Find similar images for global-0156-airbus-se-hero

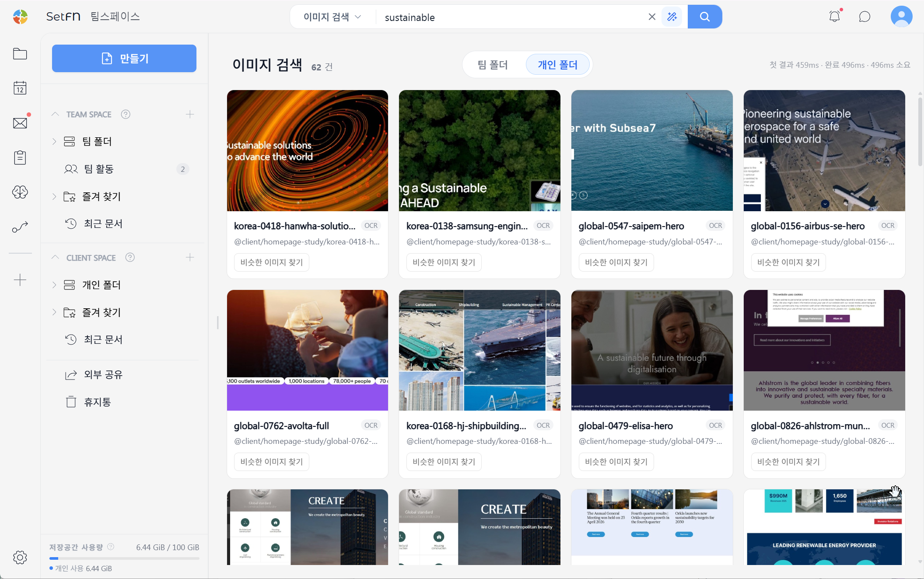coord(789,262)
